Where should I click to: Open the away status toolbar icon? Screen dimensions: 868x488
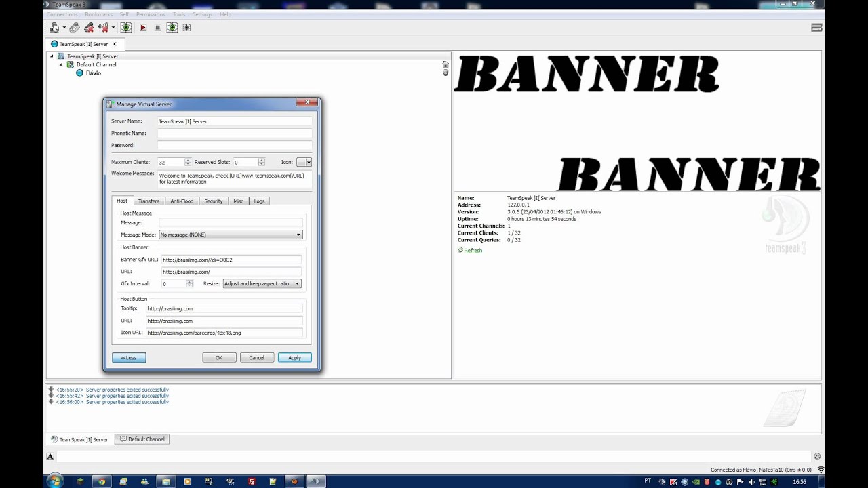point(54,28)
